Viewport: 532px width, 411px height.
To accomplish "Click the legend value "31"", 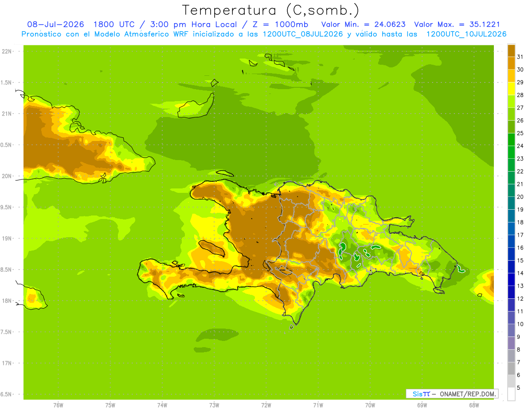I will (x=520, y=57).
